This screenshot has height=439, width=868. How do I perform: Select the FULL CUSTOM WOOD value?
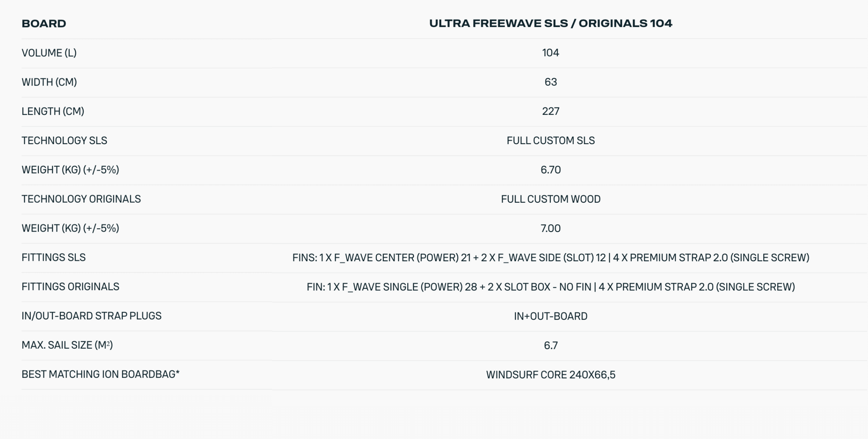(x=550, y=199)
